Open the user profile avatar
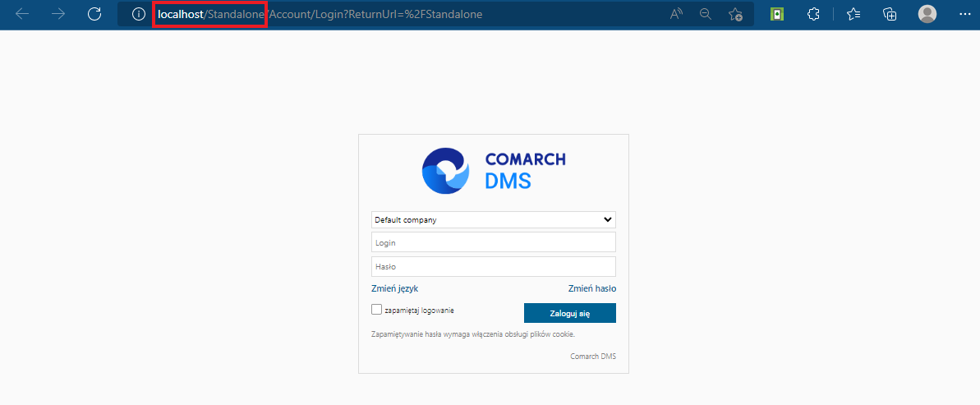The width and height of the screenshot is (980, 405). (927, 14)
